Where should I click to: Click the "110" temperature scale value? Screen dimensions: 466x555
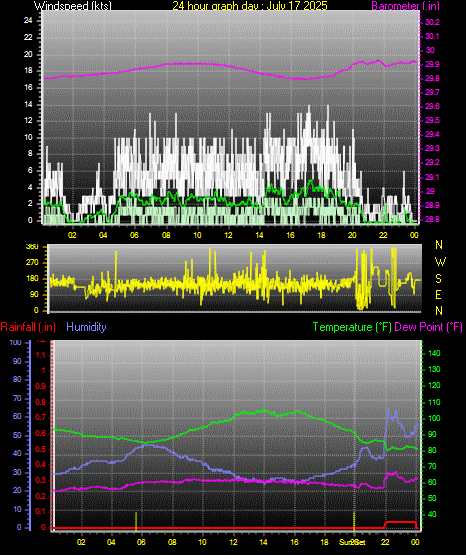coord(434,402)
